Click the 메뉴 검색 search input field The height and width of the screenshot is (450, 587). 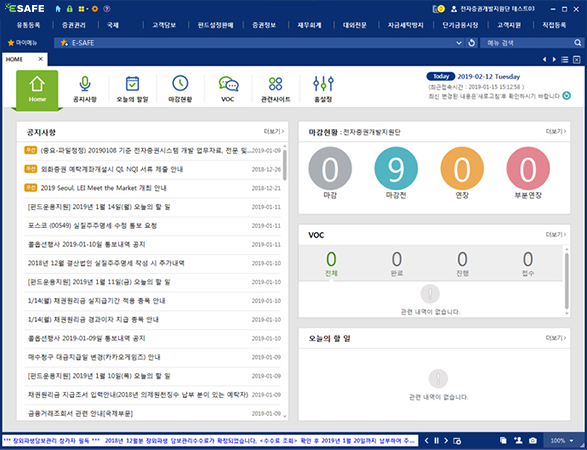pyautogui.click(x=528, y=43)
